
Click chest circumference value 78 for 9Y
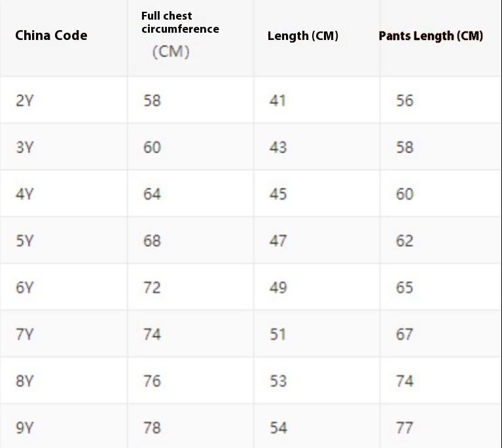[x=152, y=428]
